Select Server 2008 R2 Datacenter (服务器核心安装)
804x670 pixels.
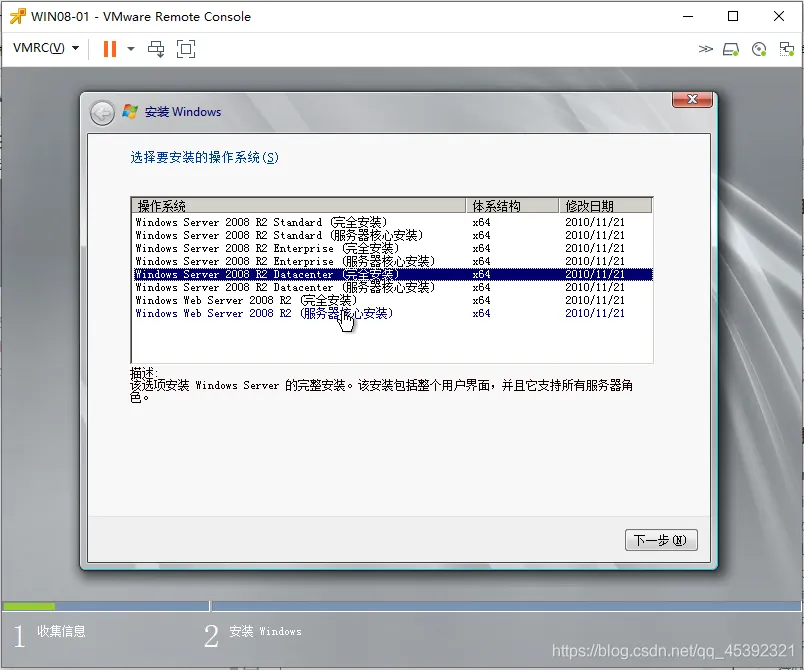(x=393, y=288)
